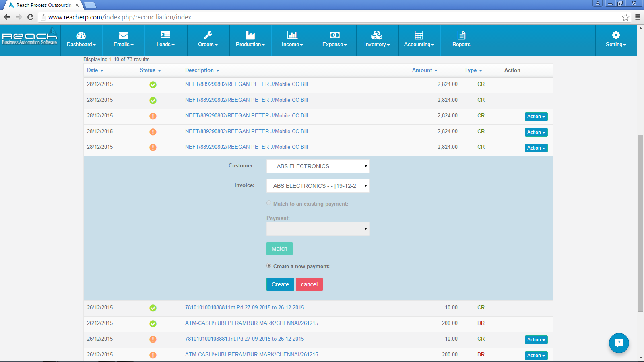Open second NEFT Mobile CC Bill link
The image size is (644, 362).
(x=246, y=100)
